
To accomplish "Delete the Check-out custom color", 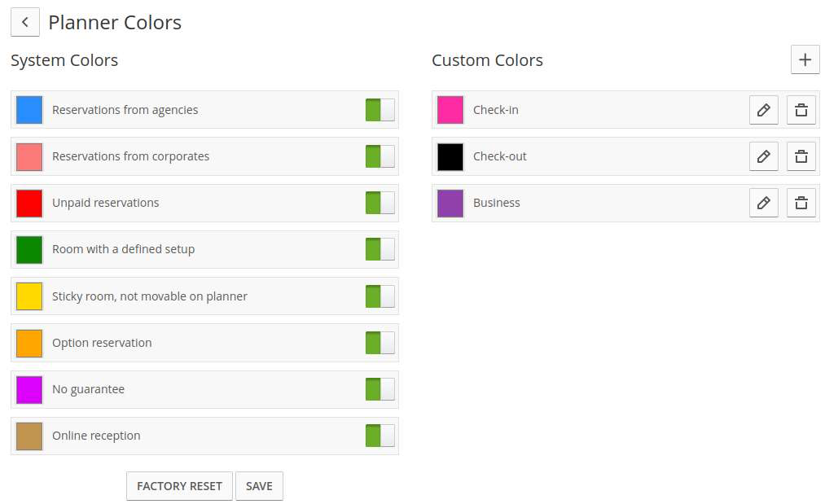I will click(x=801, y=156).
